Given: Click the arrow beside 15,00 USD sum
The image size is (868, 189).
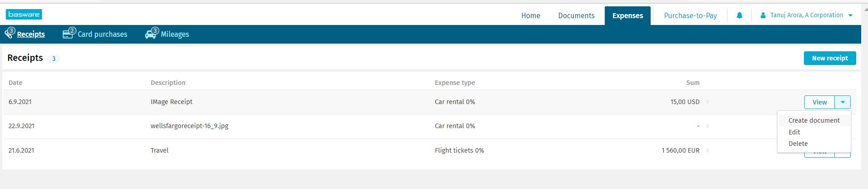Looking at the screenshot, I should (x=707, y=102).
